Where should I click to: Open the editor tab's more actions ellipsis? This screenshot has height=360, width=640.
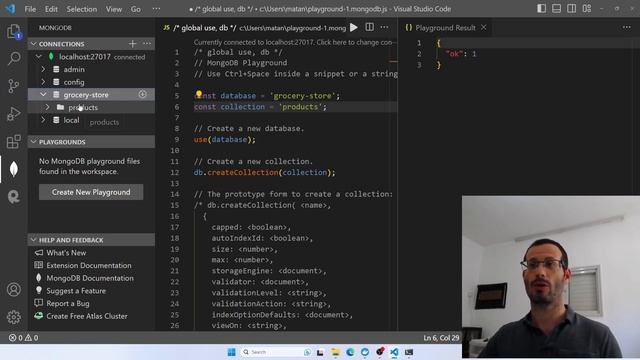pos(384,27)
